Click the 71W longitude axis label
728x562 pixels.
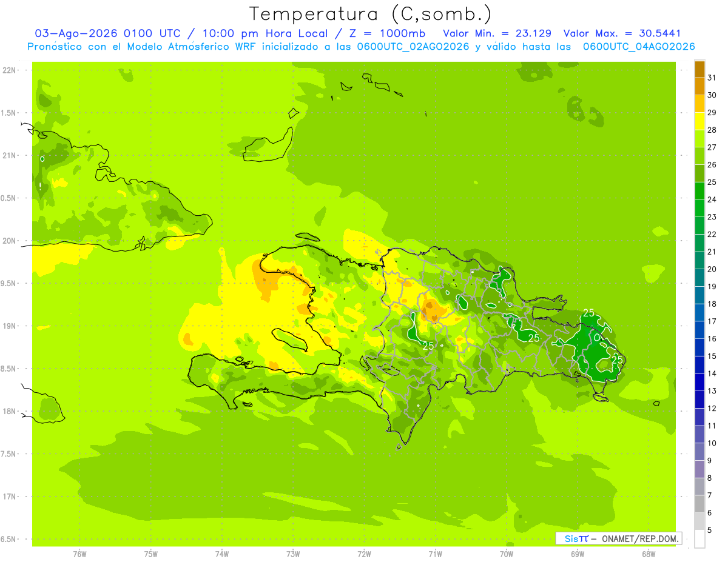click(x=435, y=554)
